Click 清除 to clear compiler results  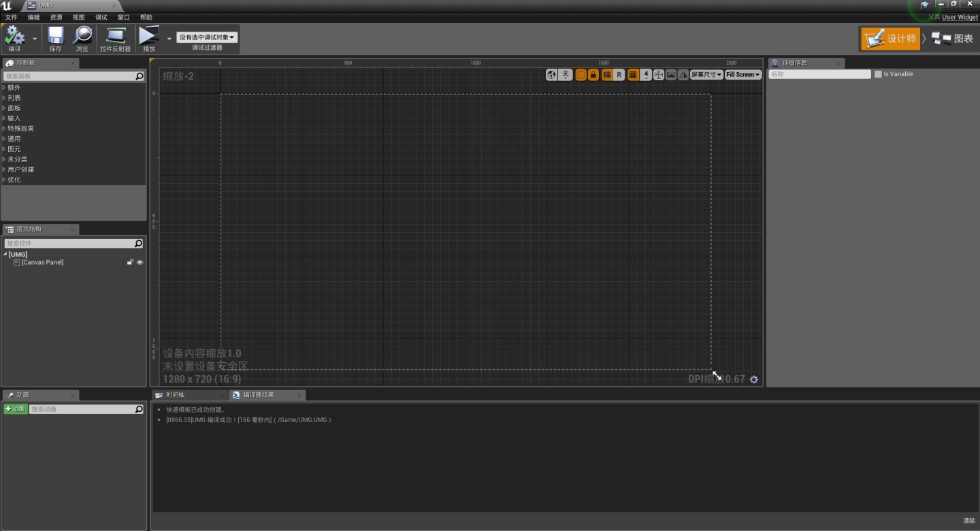[969, 521]
